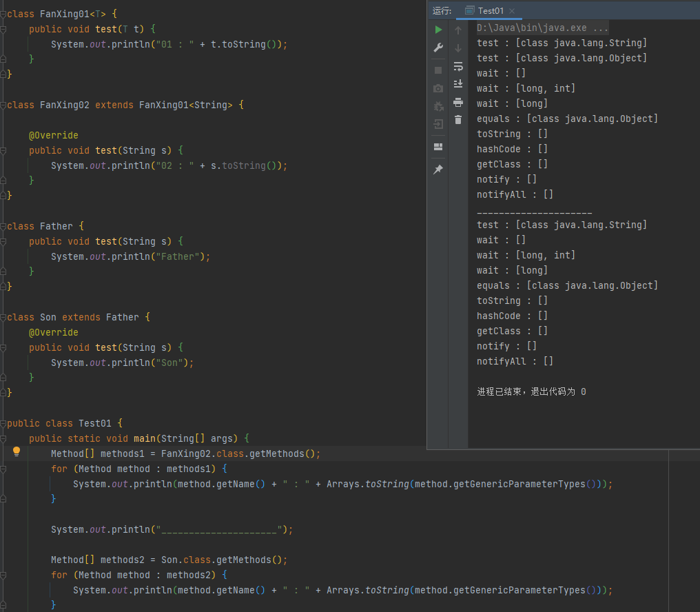Click first 'equals : [class java.lang.Object]' output

(567, 119)
